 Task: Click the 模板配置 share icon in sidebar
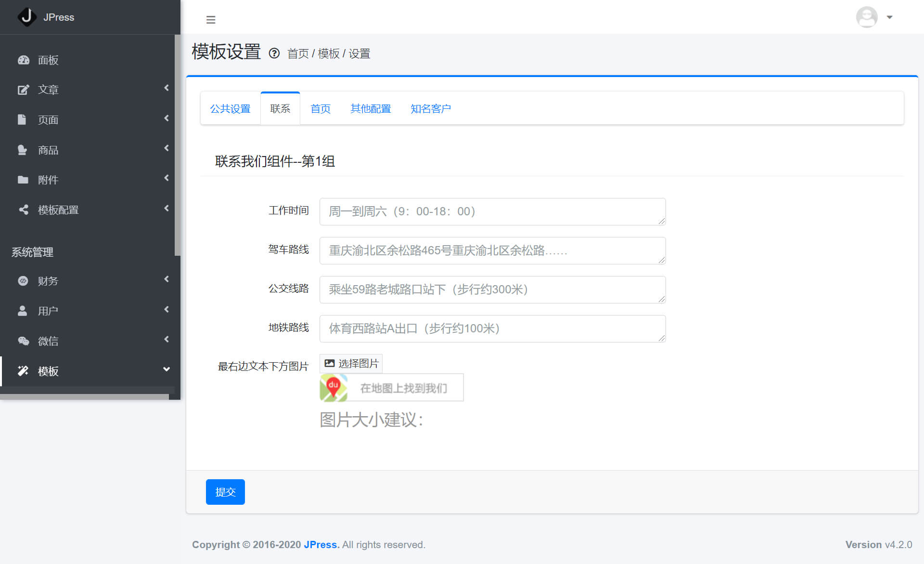pyautogui.click(x=23, y=210)
